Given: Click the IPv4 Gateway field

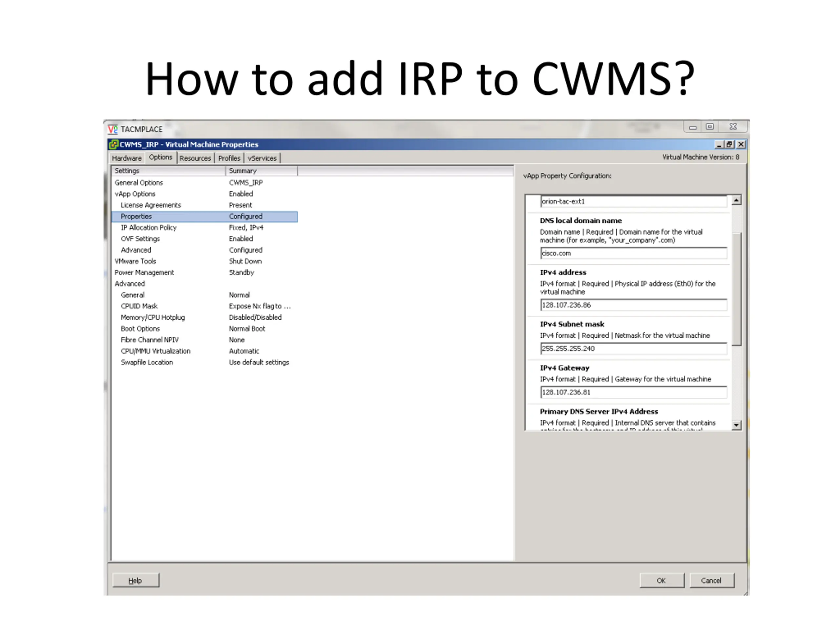Looking at the screenshot, I should click(x=633, y=392).
